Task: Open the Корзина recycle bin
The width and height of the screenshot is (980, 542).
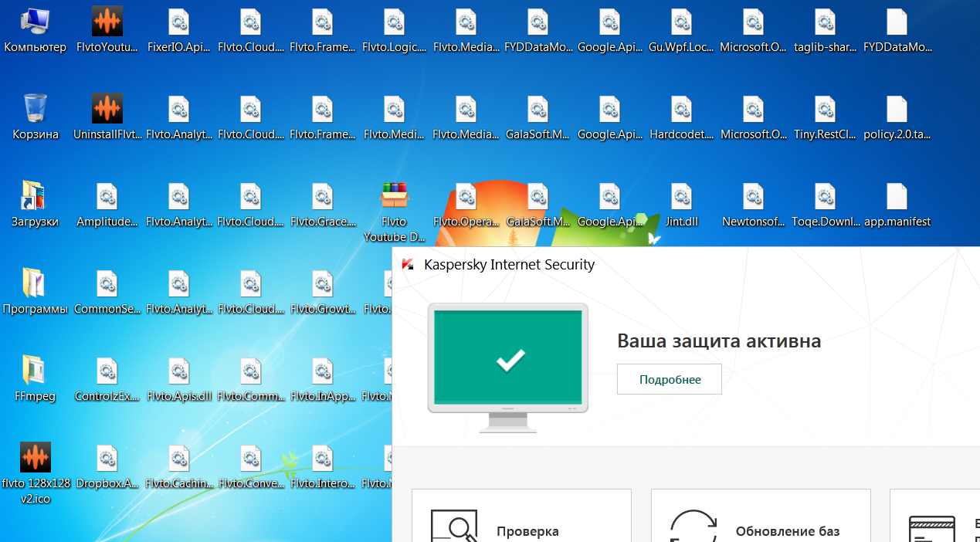Action: (36, 118)
